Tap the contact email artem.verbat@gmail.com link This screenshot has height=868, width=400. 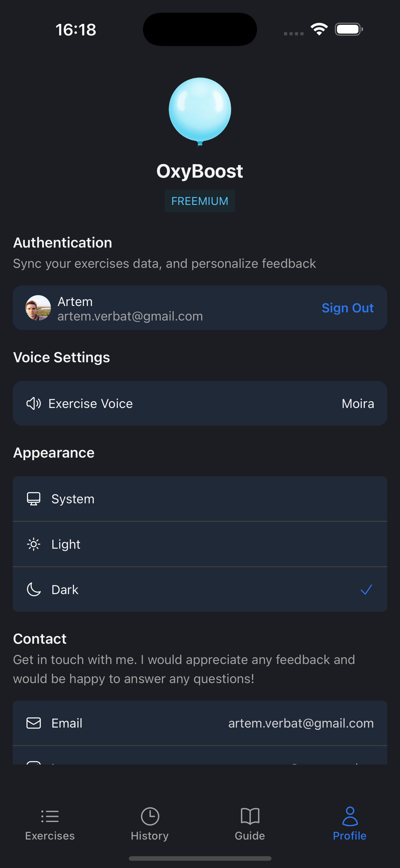tap(301, 723)
